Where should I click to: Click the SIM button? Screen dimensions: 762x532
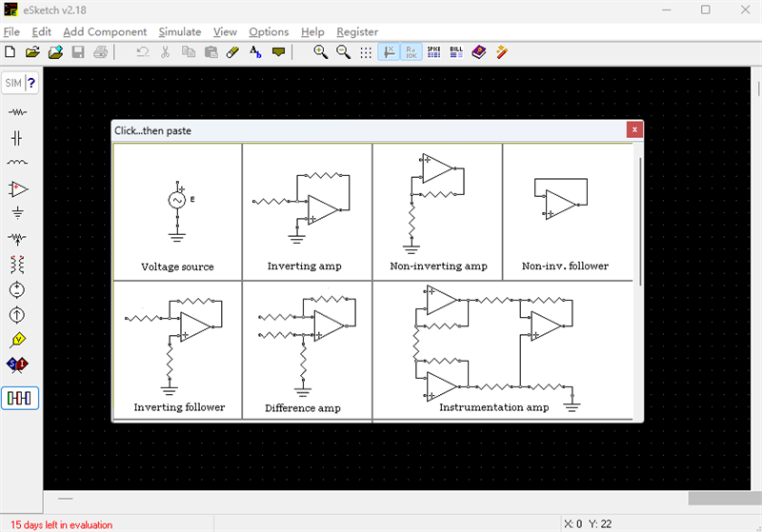13,83
